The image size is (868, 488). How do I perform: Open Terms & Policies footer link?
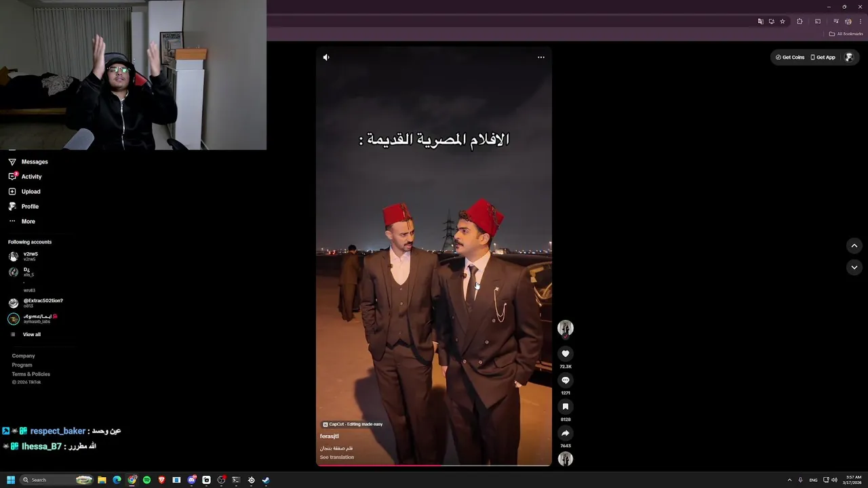(31, 374)
